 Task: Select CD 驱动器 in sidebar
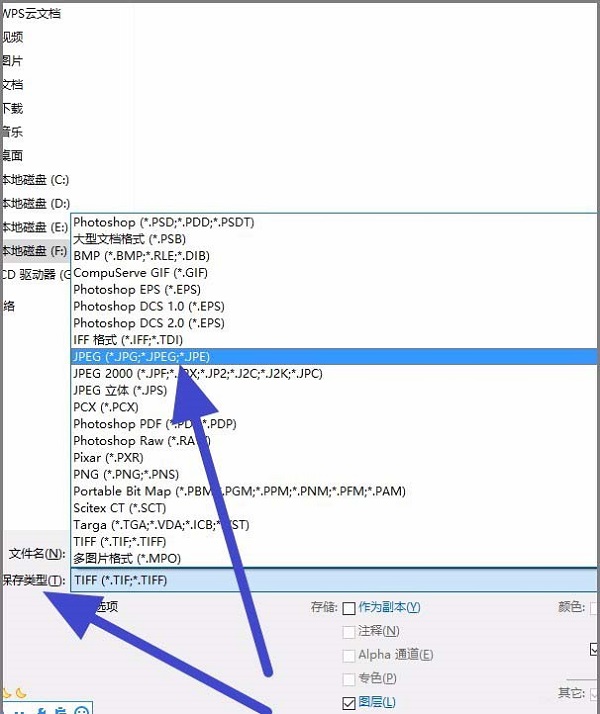click(x=36, y=275)
